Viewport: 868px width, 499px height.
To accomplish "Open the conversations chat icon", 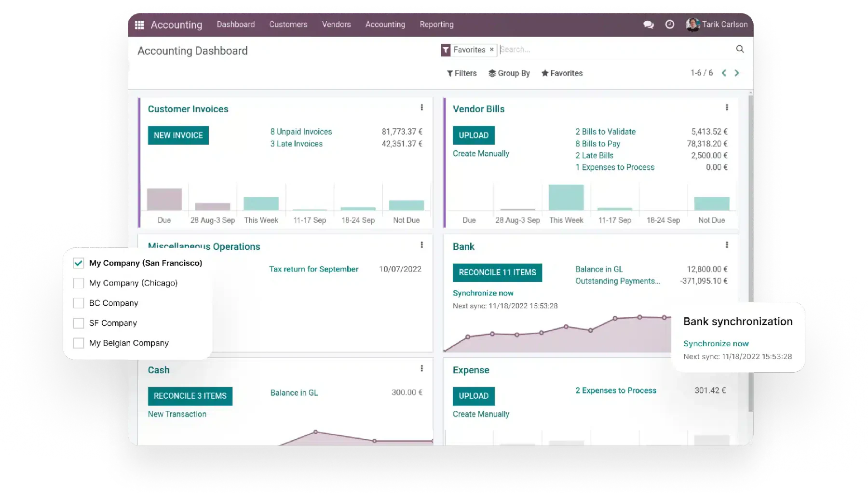I will (x=648, y=25).
